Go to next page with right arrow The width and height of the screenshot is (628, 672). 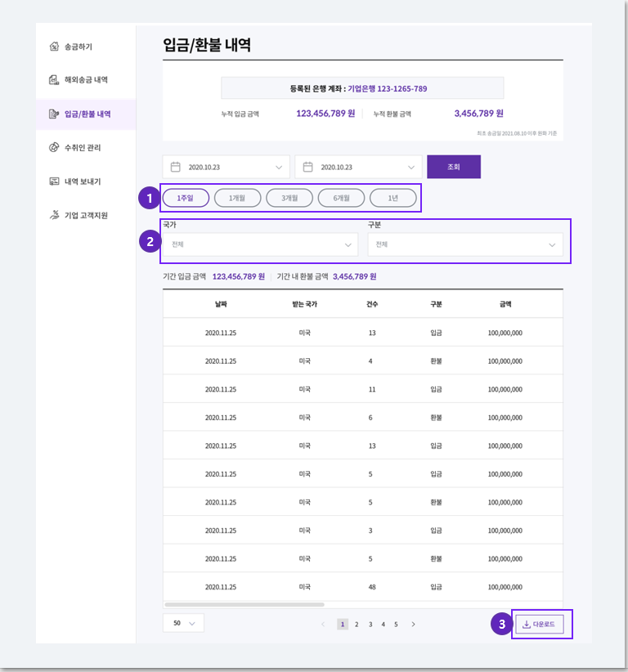tap(413, 625)
